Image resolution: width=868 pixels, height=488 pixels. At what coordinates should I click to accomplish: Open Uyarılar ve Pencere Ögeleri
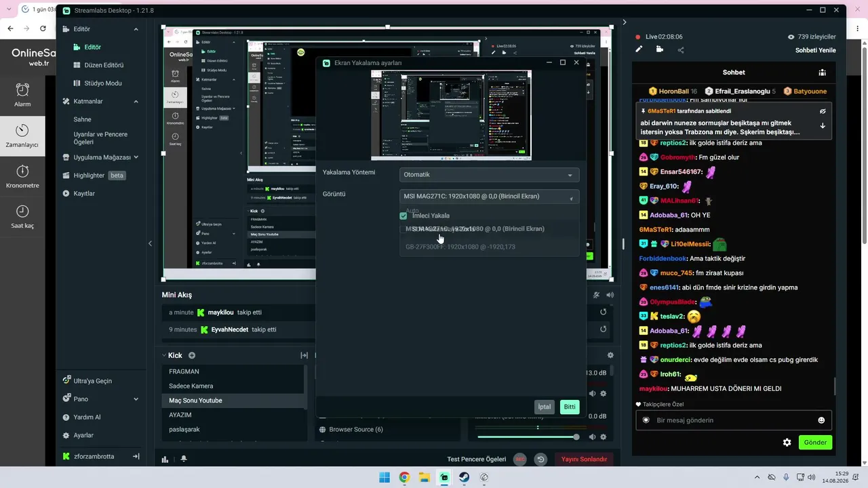100,138
